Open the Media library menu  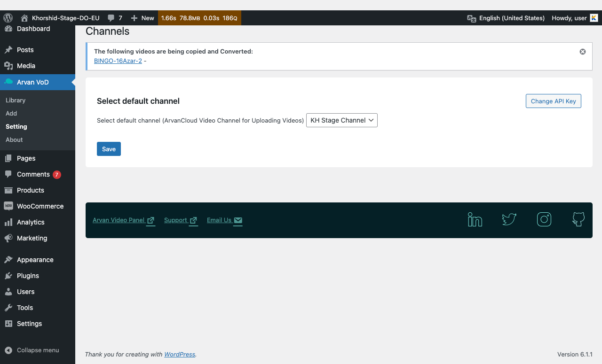[38, 66]
